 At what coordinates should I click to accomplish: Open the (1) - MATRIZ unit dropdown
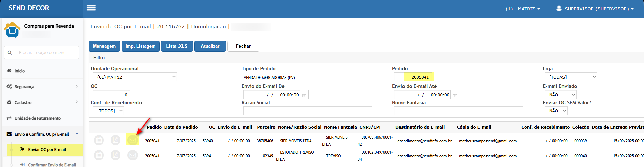(x=523, y=9)
